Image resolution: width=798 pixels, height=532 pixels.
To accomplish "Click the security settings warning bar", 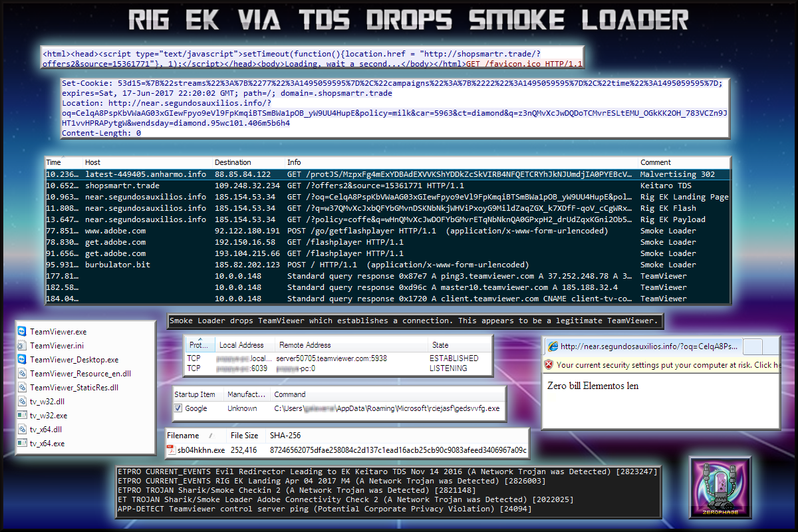I will [x=662, y=365].
